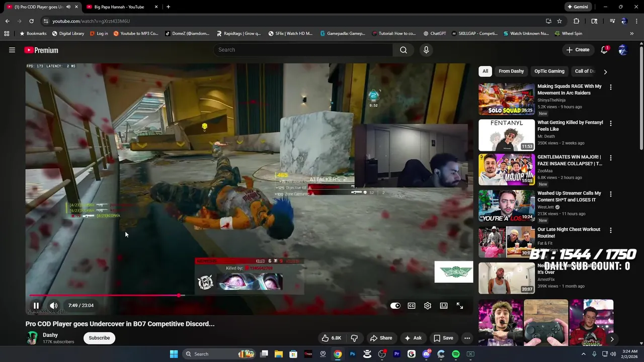The width and height of the screenshot is (644, 362).
Task: Open the FENTANYL video thumbnail
Action: click(x=507, y=135)
